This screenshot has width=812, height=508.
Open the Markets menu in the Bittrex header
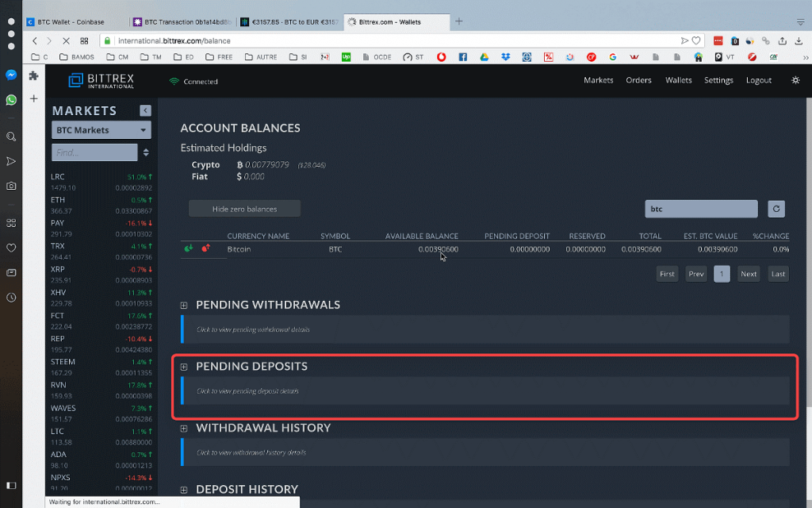point(598,80)
